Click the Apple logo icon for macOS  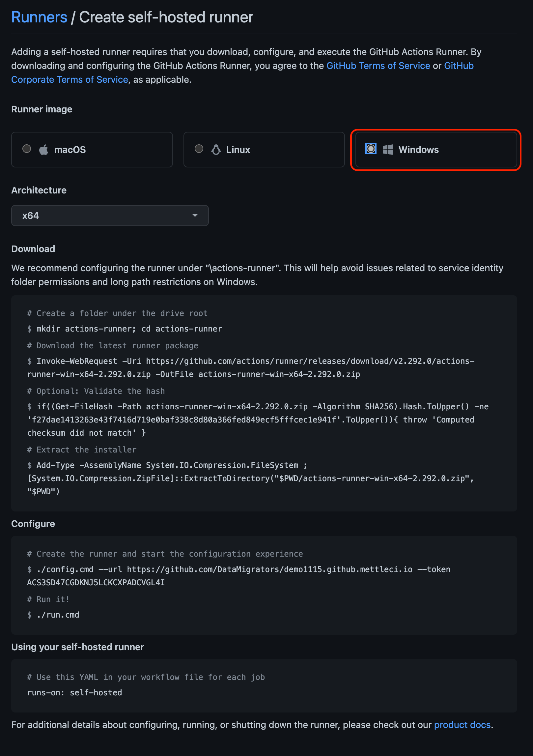point(43,150)
